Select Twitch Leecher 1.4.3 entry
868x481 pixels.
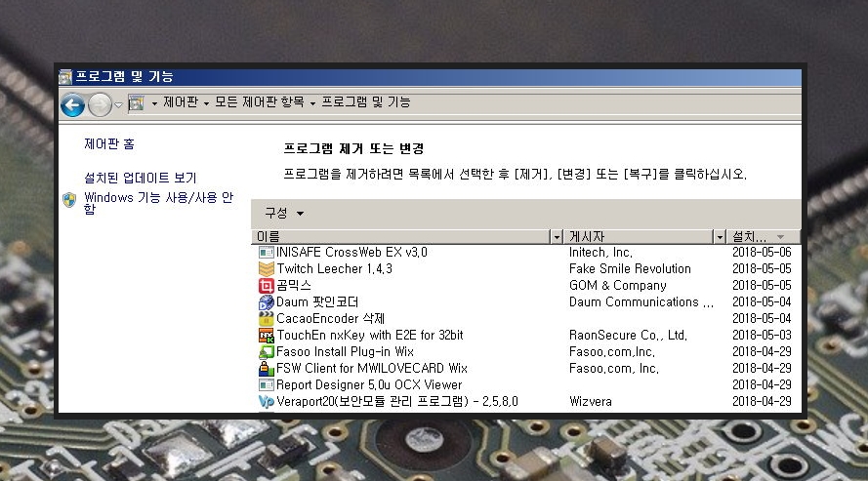click(x=334, y=269)
